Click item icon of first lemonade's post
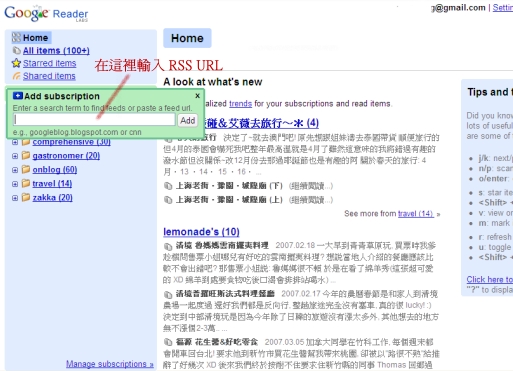Screen dimensions: 513x371 168,246
